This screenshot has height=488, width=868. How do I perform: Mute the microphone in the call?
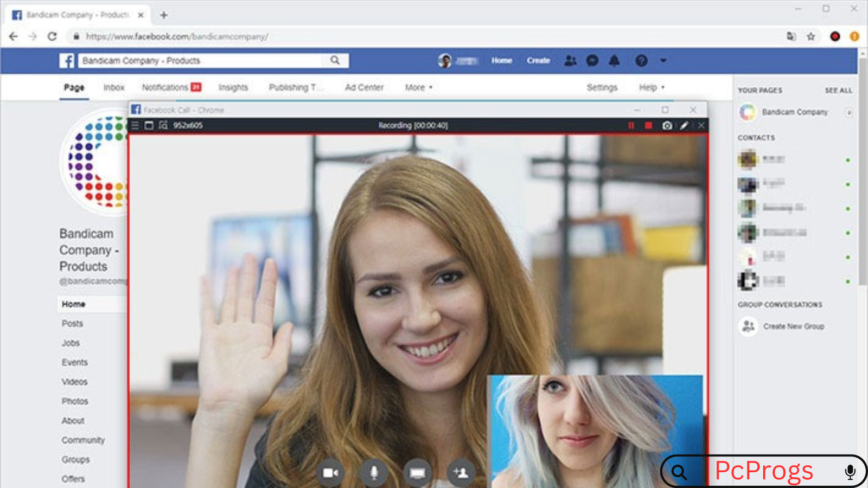click(x=374, y=473)
